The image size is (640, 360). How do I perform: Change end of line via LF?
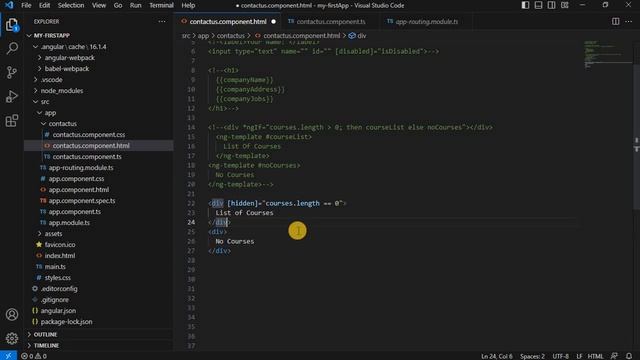(579, 356)
